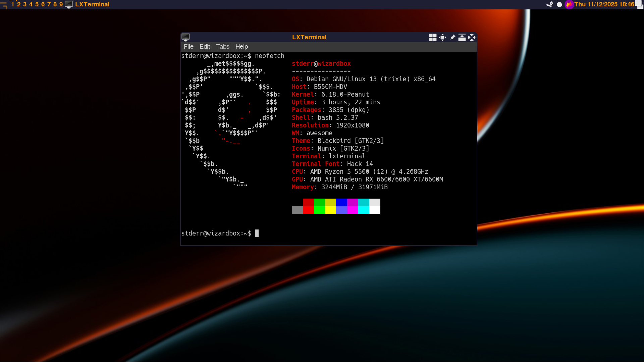This screenshot has height=362, width=644.
Task: Switch to workspace tag 9
Action: click(61, 4)
